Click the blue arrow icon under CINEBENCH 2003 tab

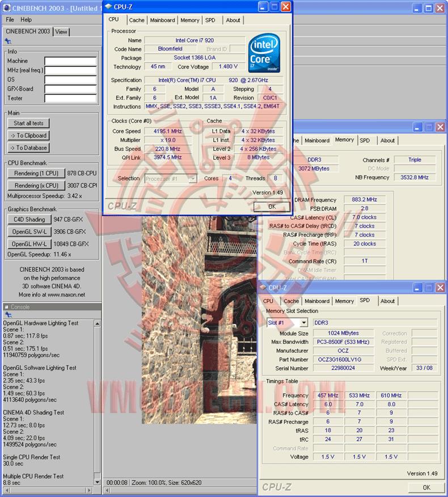(8, 41)
